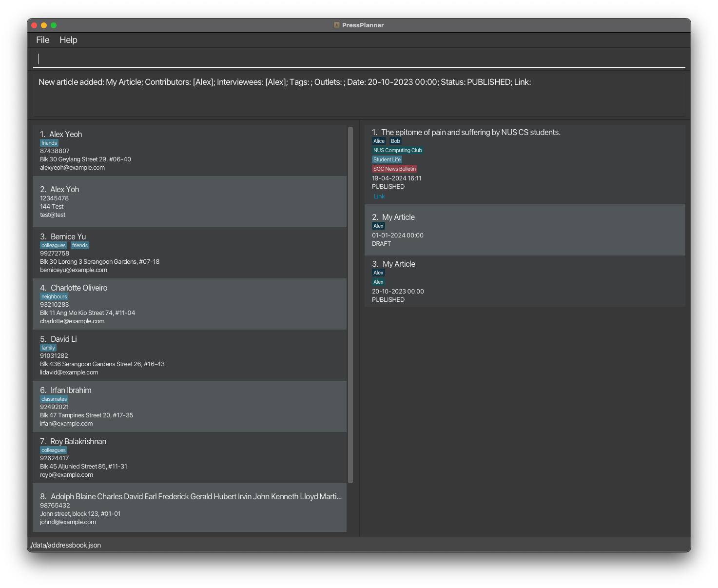This screenshot has width=718, height=588.
Task: Click the address 144 Test
Action: click(52, 207)
